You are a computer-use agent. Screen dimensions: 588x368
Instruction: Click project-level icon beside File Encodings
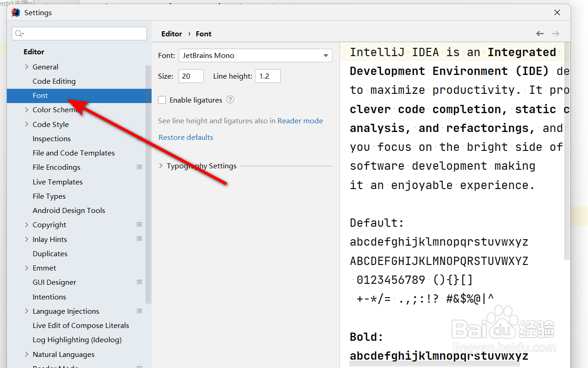click(x=140, y=167)
